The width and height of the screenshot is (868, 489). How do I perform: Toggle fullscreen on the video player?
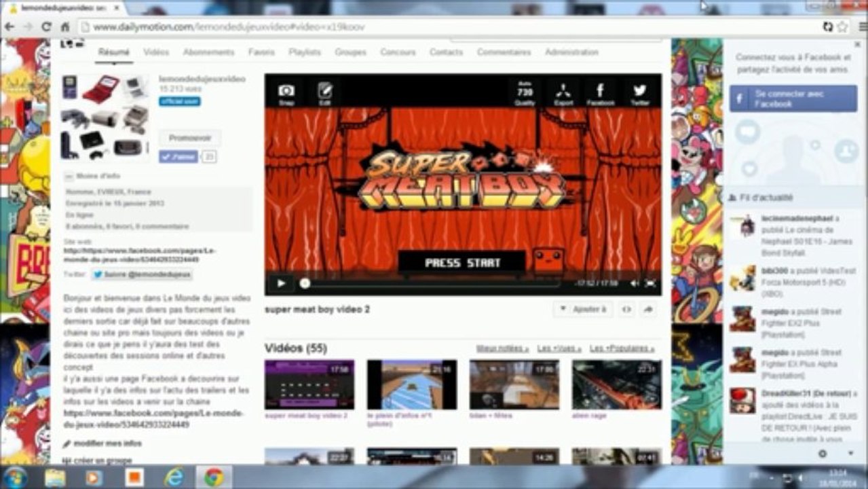[650, 283]
